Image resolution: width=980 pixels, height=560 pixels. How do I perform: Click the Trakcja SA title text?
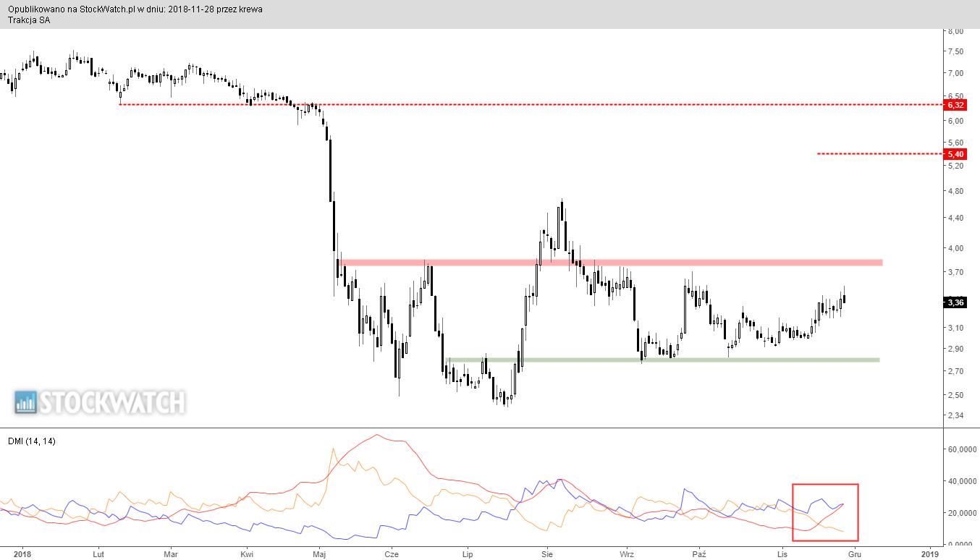(x=30, y=20)
